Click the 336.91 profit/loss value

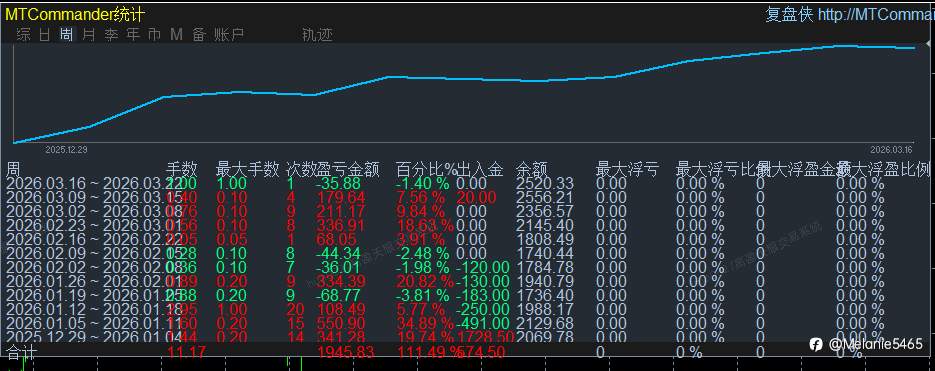point(342,225)
